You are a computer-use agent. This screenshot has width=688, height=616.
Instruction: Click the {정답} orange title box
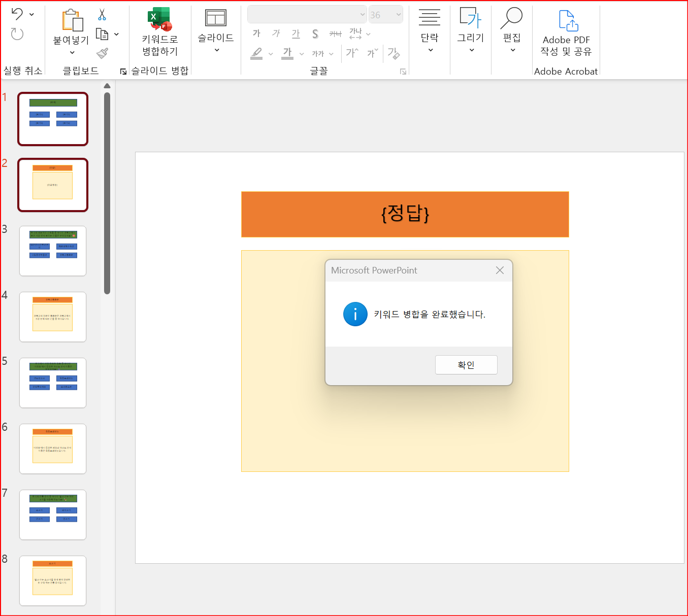coord(405,214)
